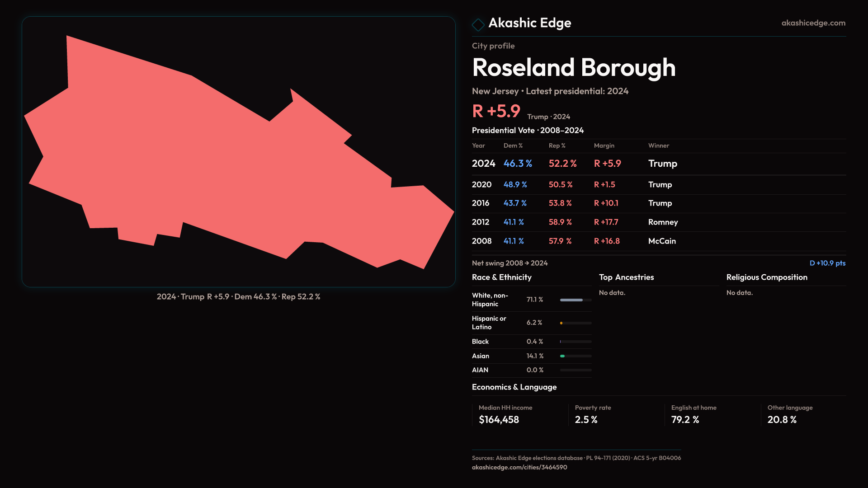This screenshot has width=868, height=488.
Task: Select the 2024 presidential vote row
Action: coord(483,164)
